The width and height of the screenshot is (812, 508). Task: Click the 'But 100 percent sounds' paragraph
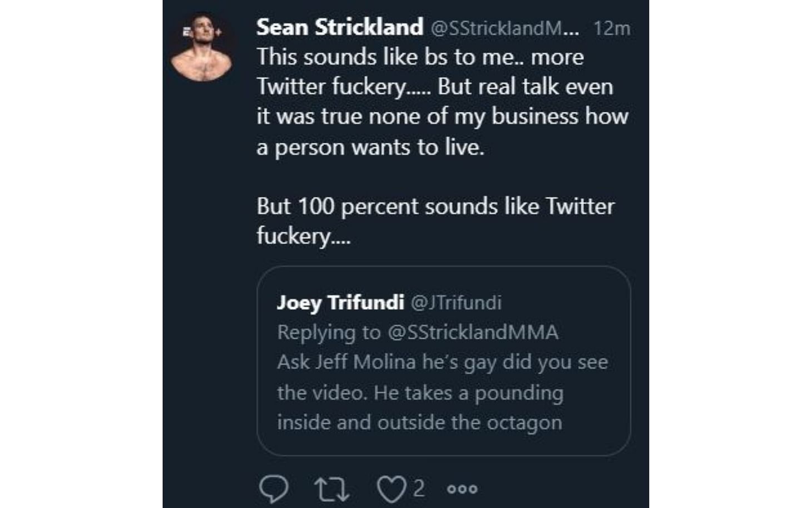pyautogui.click(x=435, y=206)
